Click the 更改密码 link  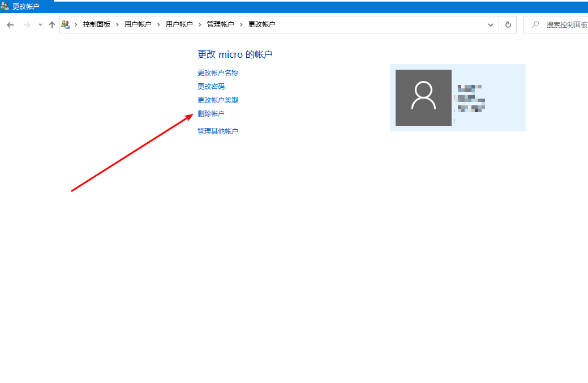(211, 86)
